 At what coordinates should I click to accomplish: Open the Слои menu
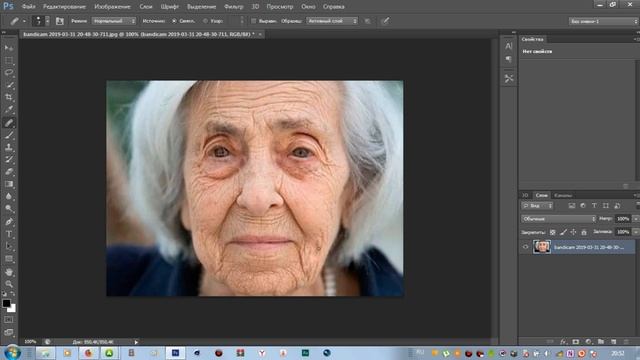click(146, 7)
